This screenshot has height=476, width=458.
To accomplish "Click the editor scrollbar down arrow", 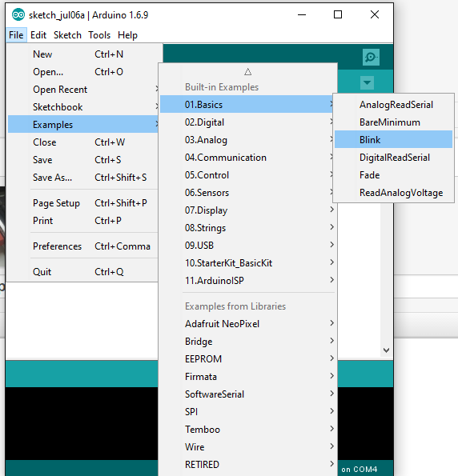I will coord(386,350).
